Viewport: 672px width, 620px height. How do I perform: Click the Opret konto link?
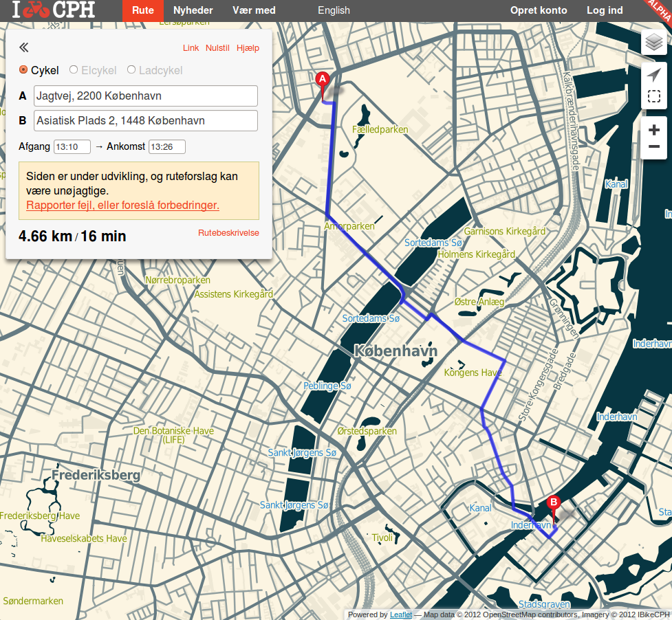[x=539, y=10]
